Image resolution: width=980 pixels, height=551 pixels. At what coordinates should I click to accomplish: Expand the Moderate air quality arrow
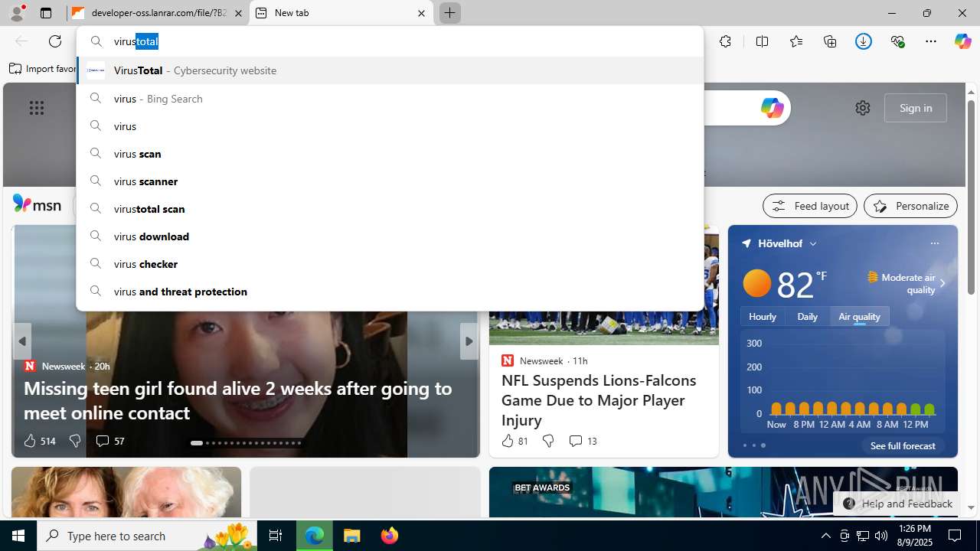click(x=942, y=283)
